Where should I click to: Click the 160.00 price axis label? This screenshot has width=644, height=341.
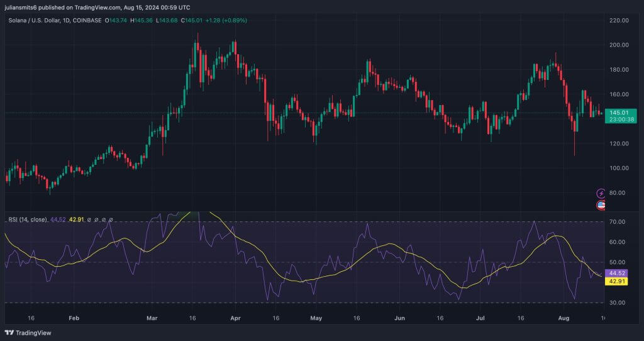point(619,94)
